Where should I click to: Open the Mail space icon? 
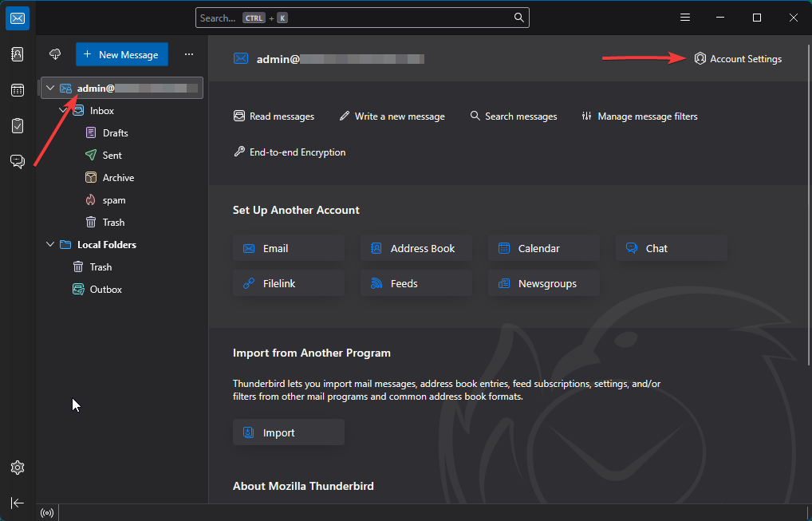pyautogui.click(x=18, y=18)
